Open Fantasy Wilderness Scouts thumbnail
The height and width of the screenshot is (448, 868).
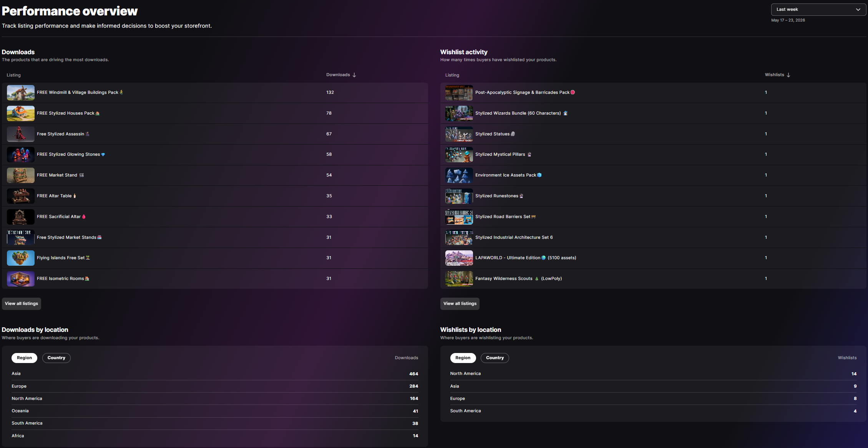[459, 279]
